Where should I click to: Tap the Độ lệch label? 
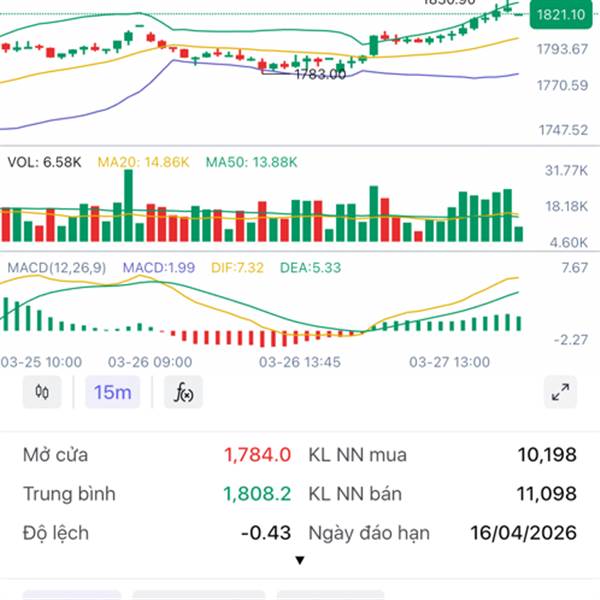click(x=56, y=533)
